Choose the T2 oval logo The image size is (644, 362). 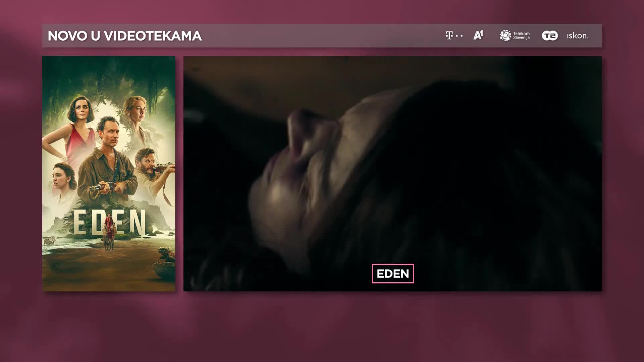[550, 36]
